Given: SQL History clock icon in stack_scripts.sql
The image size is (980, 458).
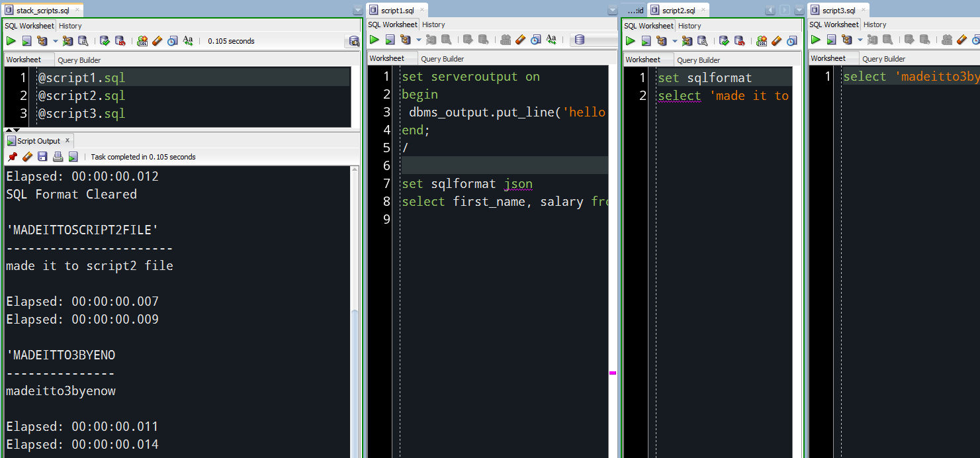Looking at the screenshot, I should [x=173, y=41].
